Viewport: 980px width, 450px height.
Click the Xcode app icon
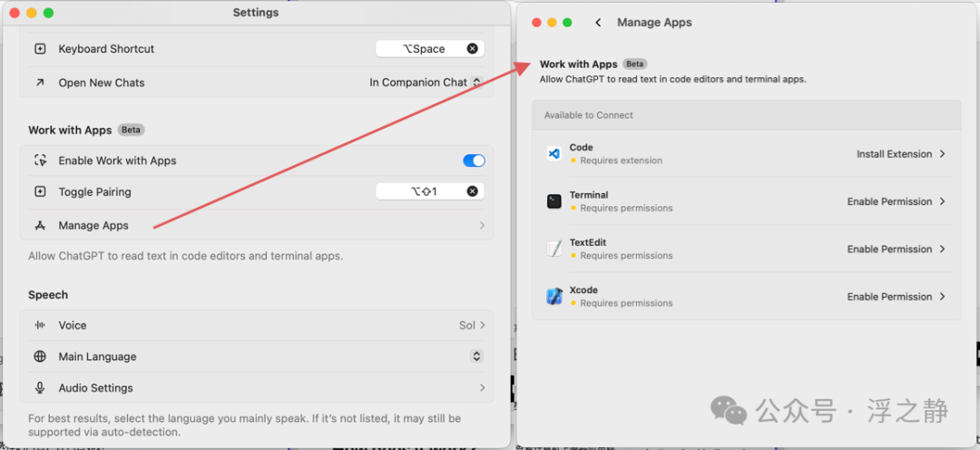(x=554, y=297)
